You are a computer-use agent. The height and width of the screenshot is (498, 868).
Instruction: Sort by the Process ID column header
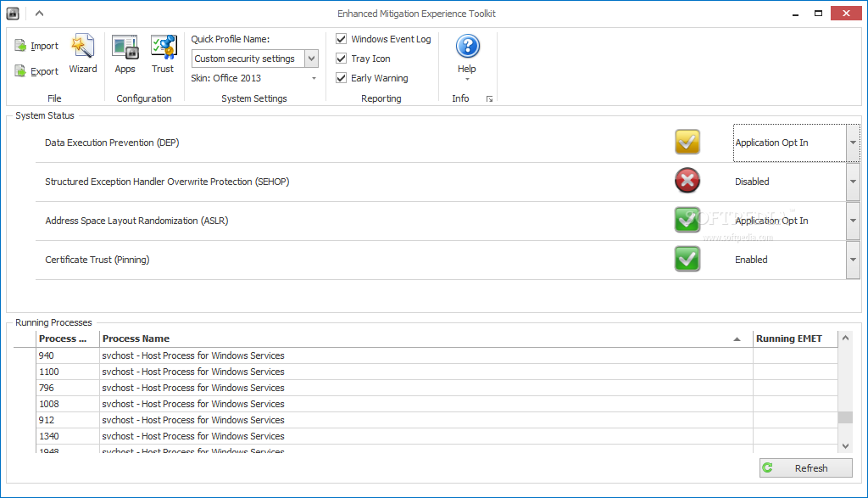[x=68, y=339]
